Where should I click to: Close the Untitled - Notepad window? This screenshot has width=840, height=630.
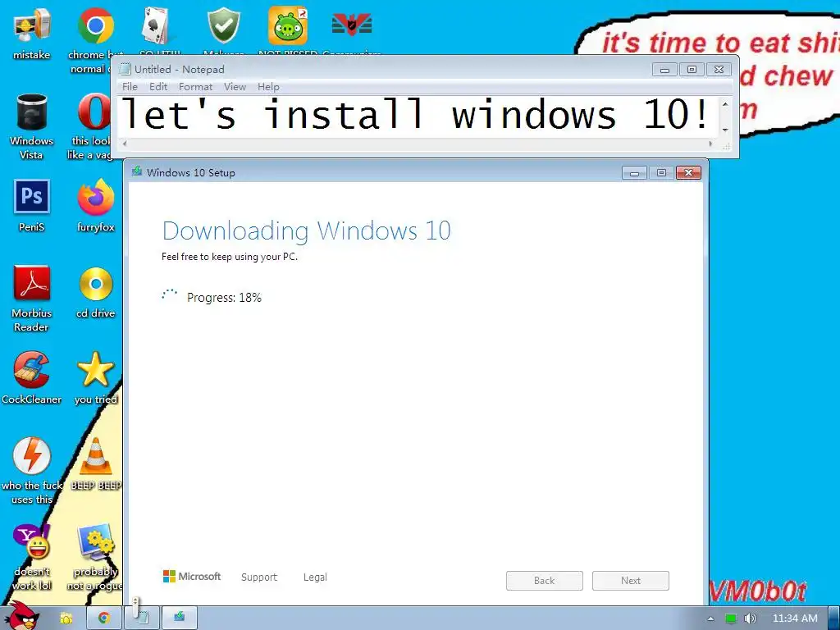719,70
